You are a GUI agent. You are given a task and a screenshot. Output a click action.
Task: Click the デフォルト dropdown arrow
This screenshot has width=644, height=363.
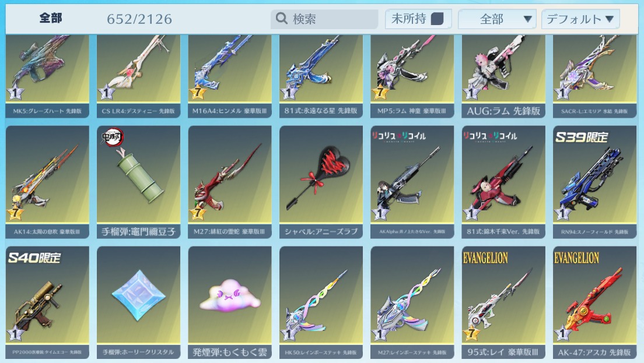(610, 19)
